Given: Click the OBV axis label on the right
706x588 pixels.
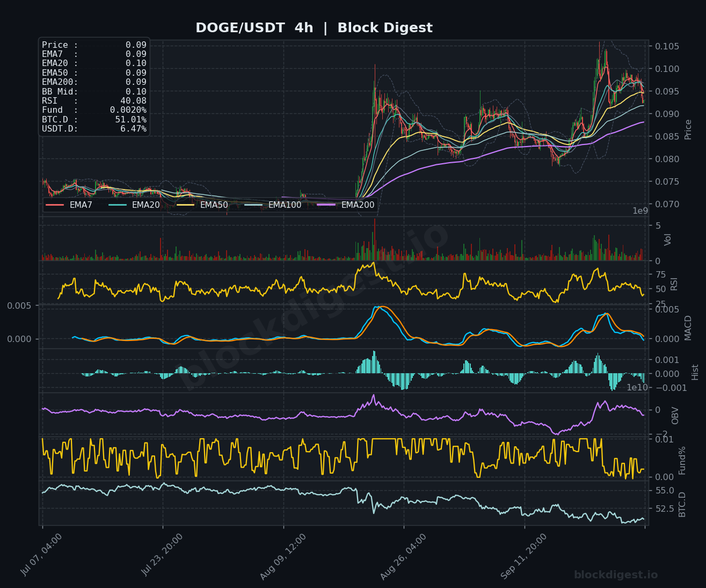Looking at the screenshot, I should click(675, 416).
